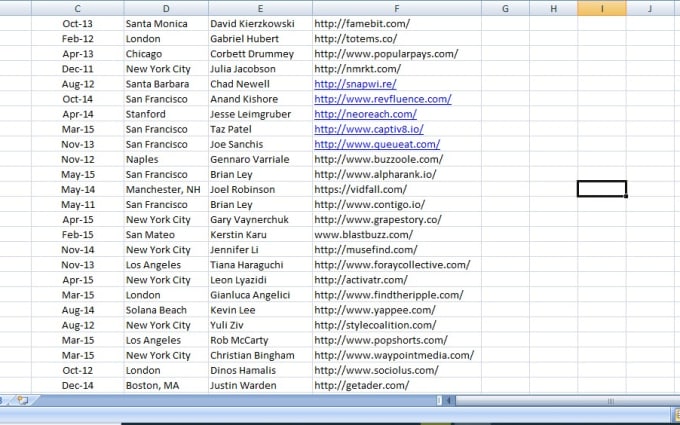This screenshot has width=680, height=425.
Task: Select the Oct-13 date cell
Action: click(77, 23)
